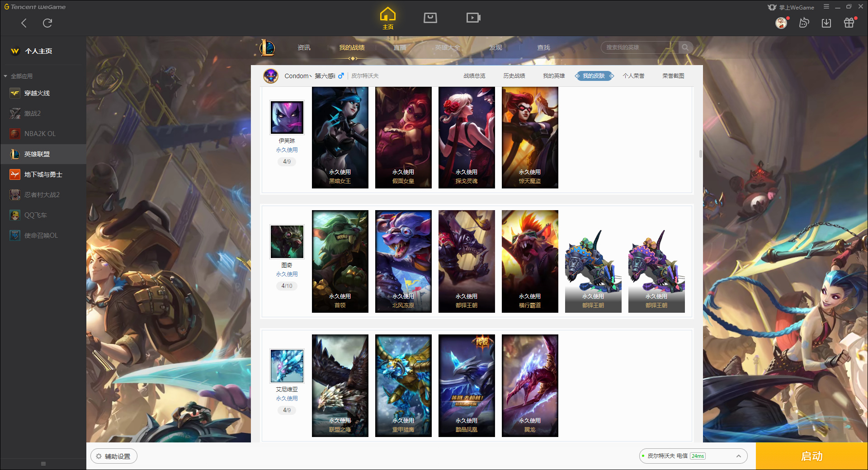Click the user avatar in the top right

tap(781, 23)
